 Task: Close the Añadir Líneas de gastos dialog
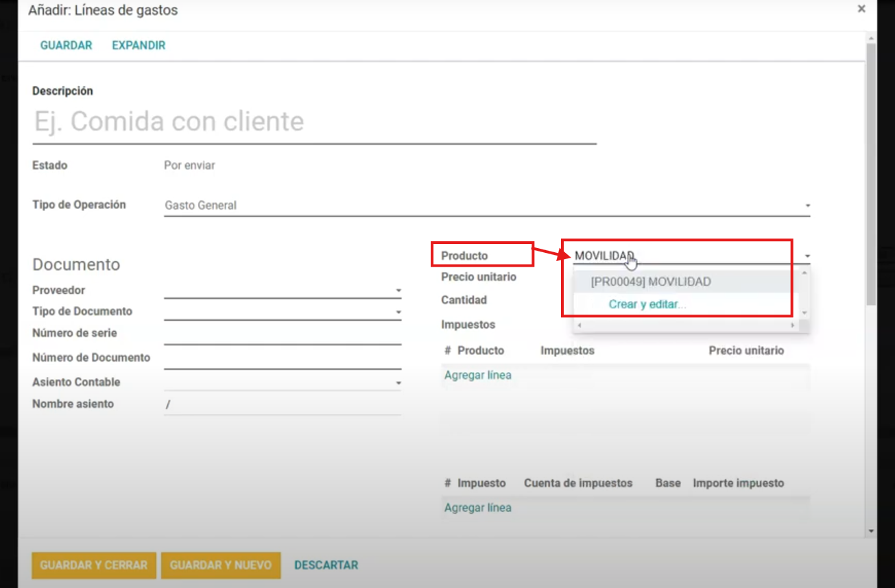point(861,10)
